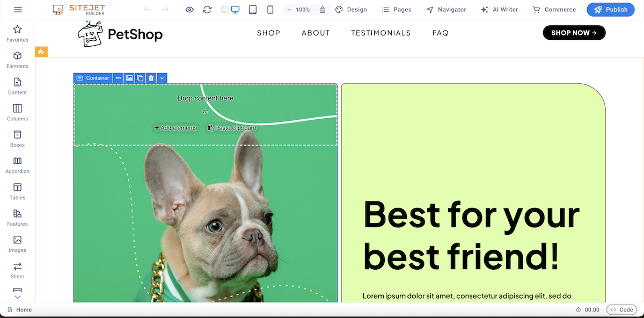Open Favorites in the sidebar

pyautogui.click(x=17, y=33)
